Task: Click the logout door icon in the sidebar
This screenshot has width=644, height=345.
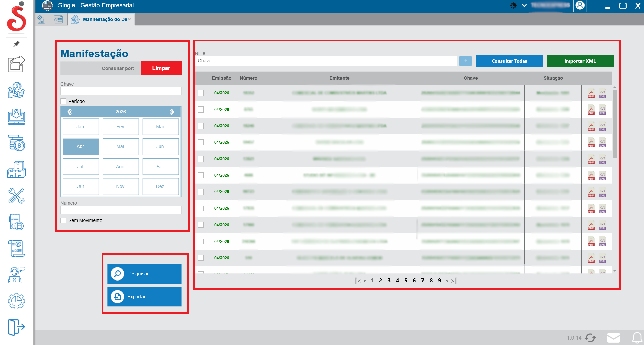Action: (16, 327)
